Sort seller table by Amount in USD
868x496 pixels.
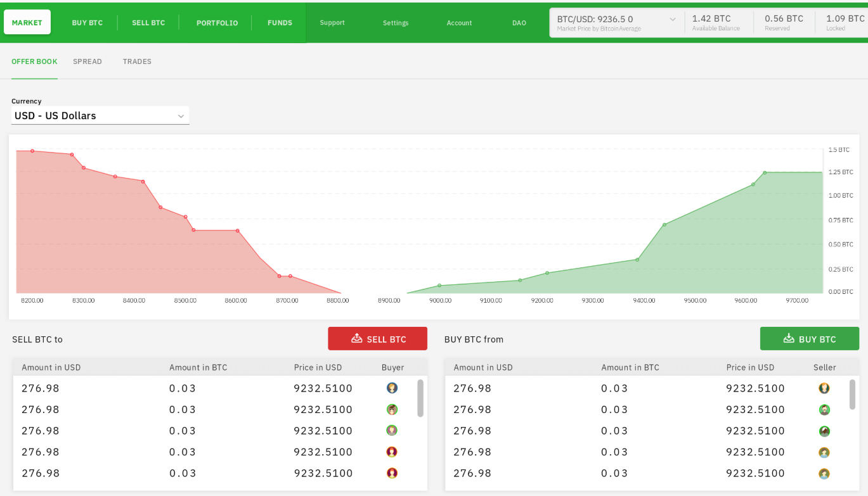(483, 367)
